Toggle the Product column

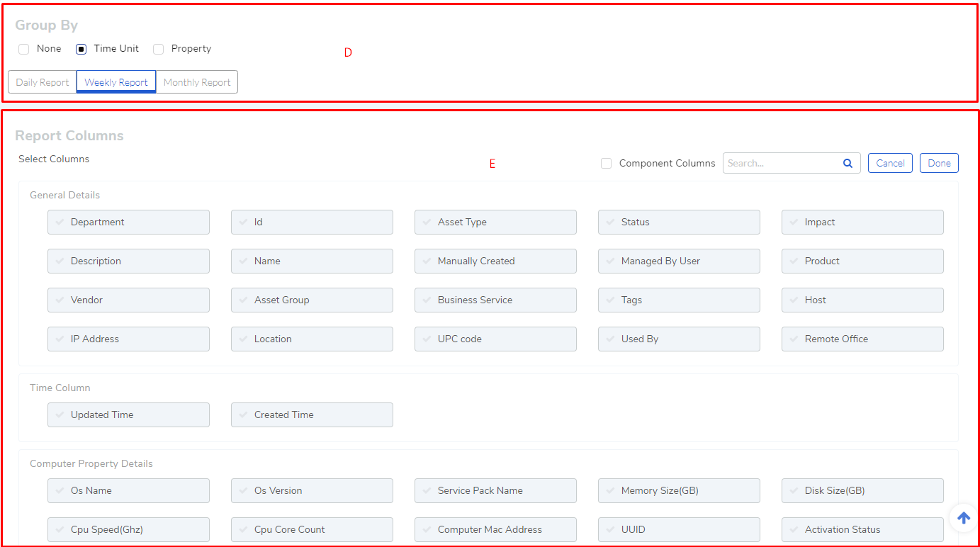tap(862, 261)
